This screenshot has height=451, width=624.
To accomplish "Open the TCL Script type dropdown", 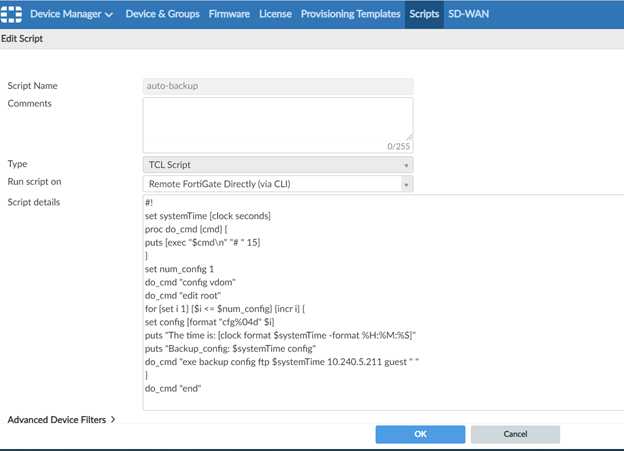I will [278, 164].
